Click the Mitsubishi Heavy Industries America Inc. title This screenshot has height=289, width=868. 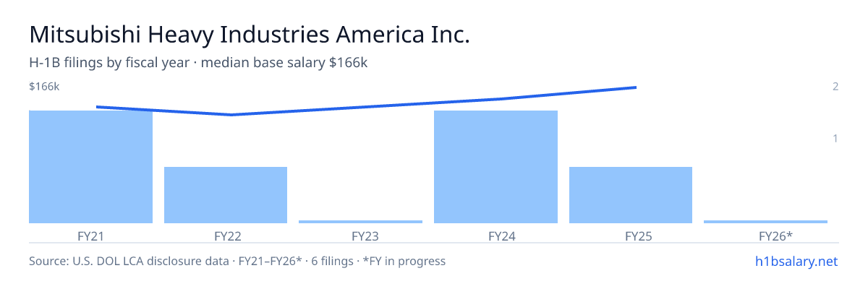pyautogui.click(x=250, y=34)
